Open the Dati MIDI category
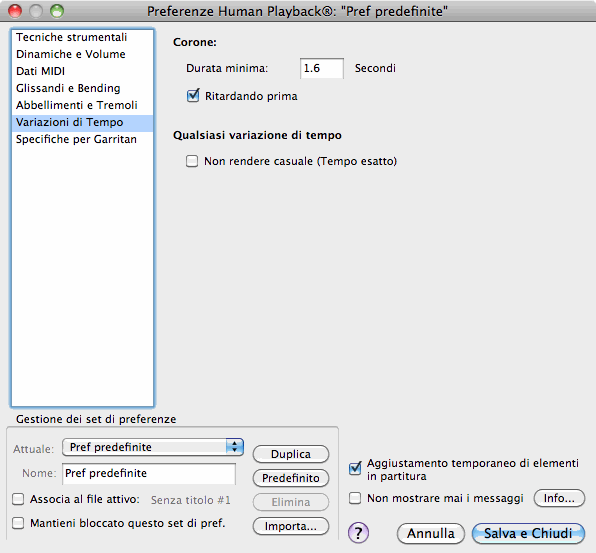The image size is (596, 553). (82, 71)
